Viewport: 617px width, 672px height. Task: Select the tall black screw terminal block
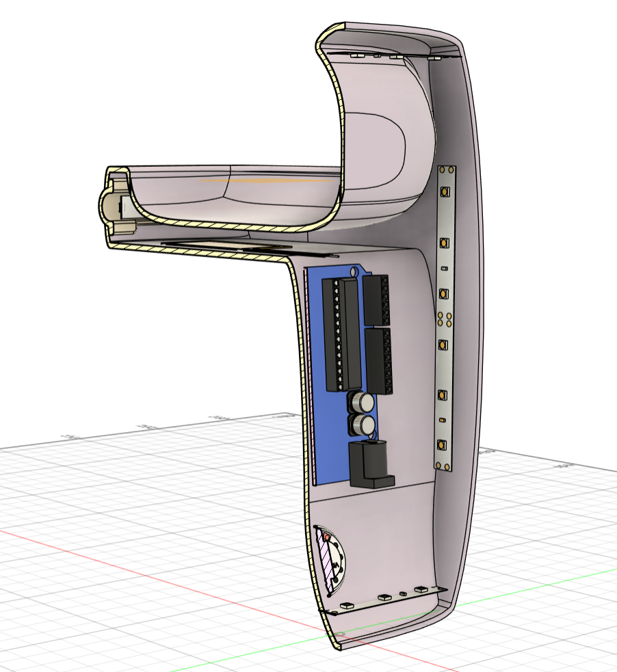tap(342, 334)
